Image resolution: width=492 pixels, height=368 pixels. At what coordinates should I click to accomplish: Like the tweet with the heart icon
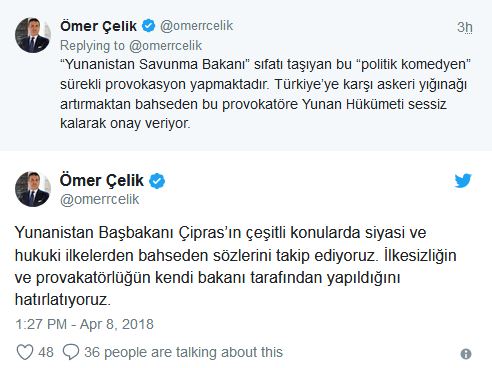pyautogui.click(x=25, y=352)
